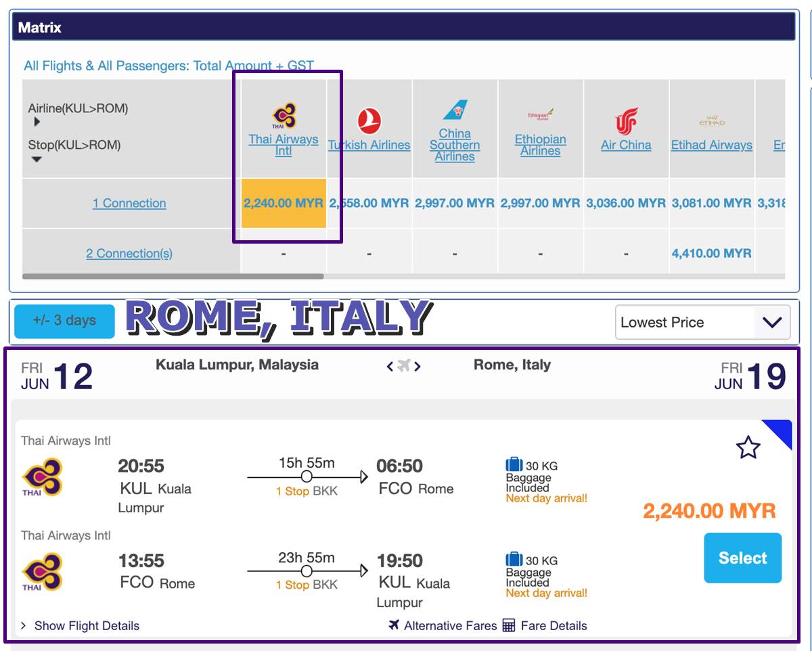This screenshot has width=812, height=651.
Task: Expand the Airline(KUL>ROM) arrow
Action: tap(37, 122)
